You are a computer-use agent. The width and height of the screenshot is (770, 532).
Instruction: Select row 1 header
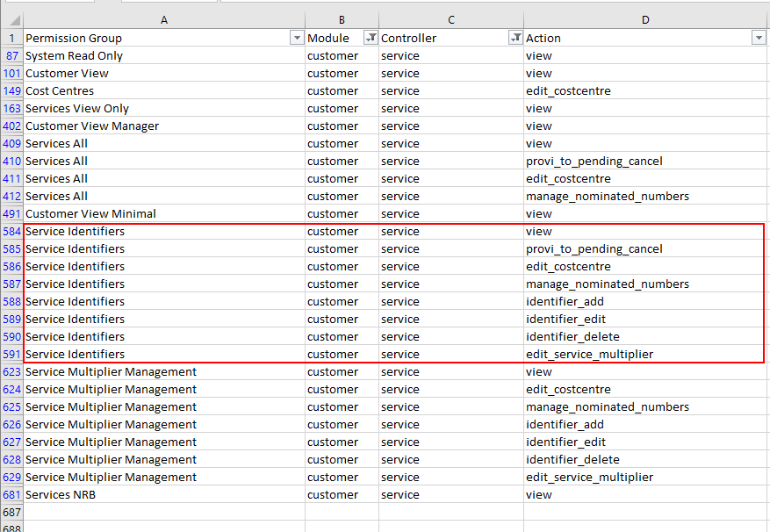point(11,38)
